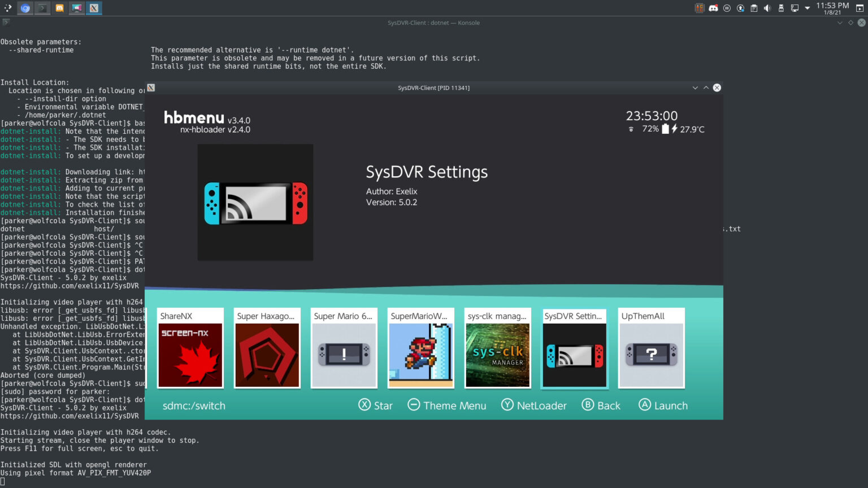The image size is (868, 488).
Task: Mute audio via the tray volume icon
Action: [767, 8]
